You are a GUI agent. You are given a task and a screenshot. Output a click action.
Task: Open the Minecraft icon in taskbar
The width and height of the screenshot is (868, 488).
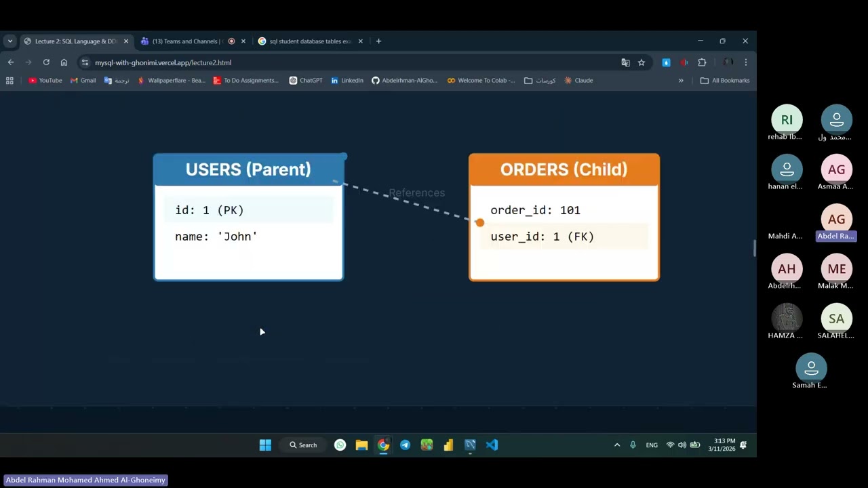(x=427, y=445)
